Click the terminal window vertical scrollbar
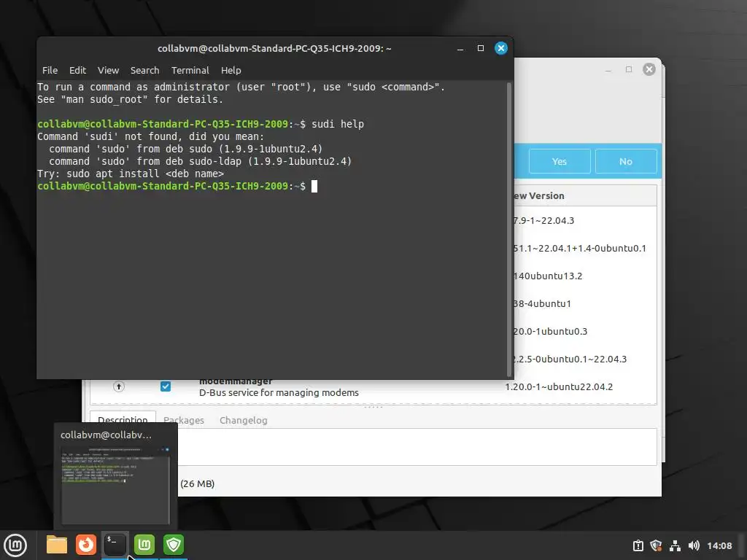The height and width of the screenshot is (560, 747). coord(508,230)
